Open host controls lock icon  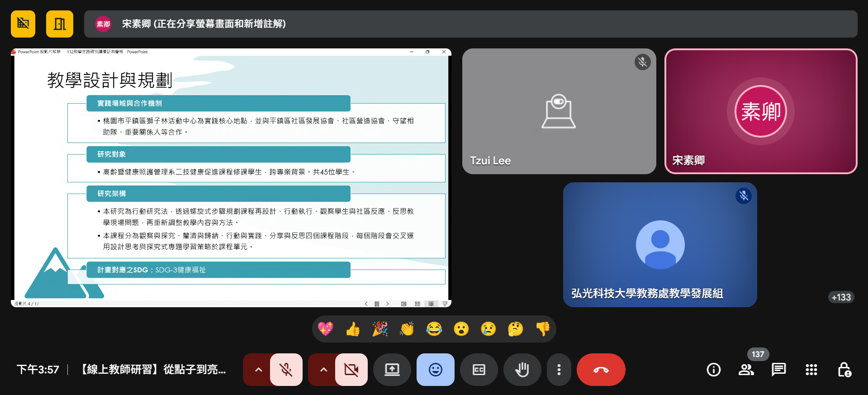[844, 370]
